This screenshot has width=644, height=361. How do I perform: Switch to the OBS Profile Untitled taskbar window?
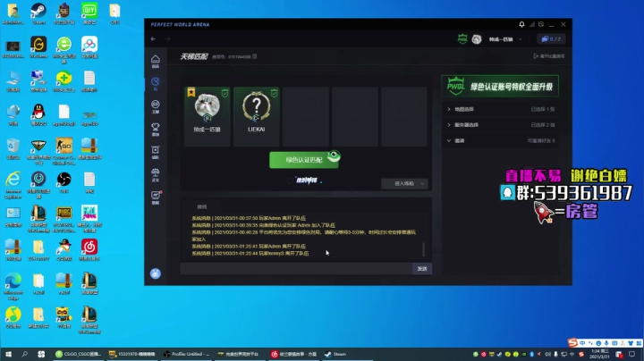click(x=187, y=354)
